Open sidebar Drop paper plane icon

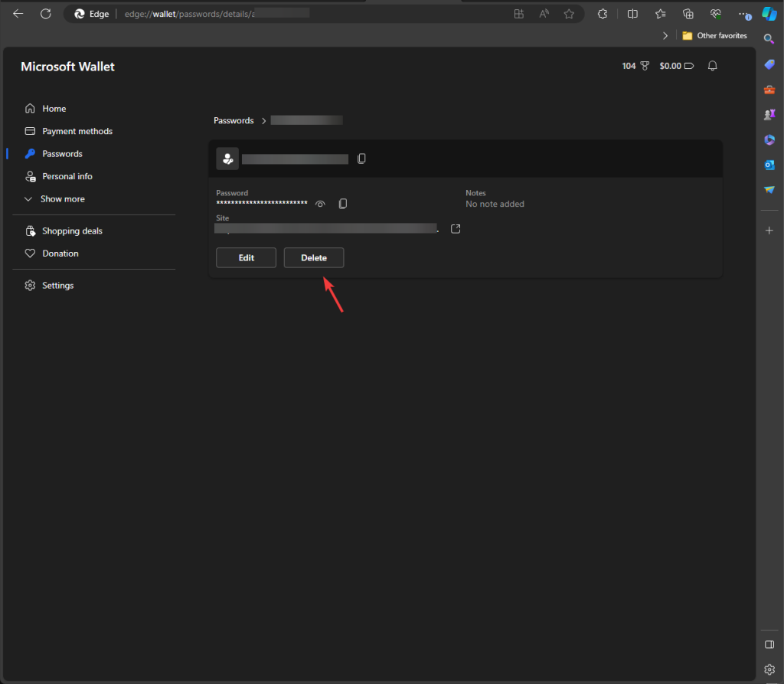(x=769, y=190)
